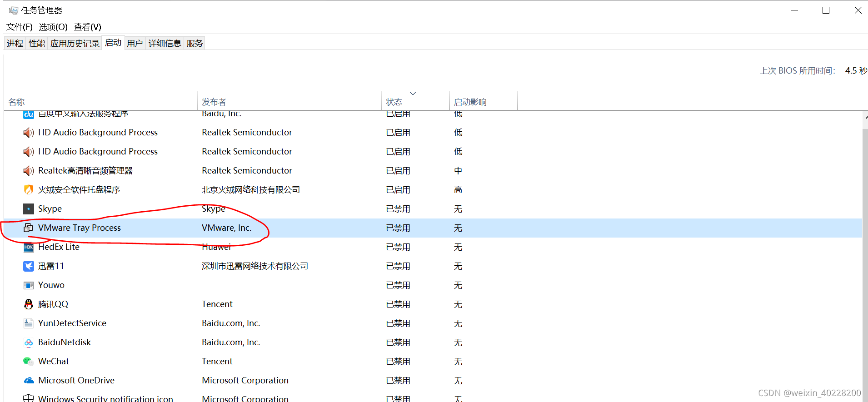Screen dimensions: 868x402
Task: Click Baidu.com, Inc. publisher in BaiduNetdisk row
Action: pyautogui.click(x=231, y=342)
